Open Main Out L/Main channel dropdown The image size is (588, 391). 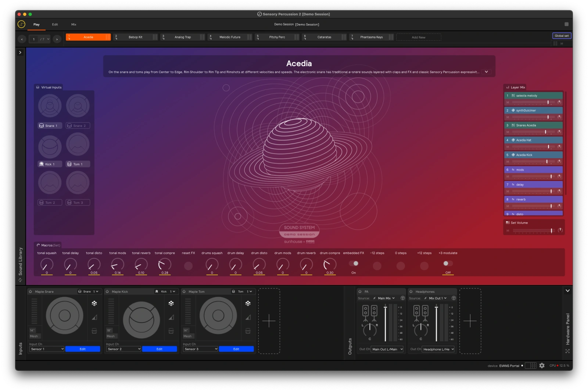(x=387, y=349)
